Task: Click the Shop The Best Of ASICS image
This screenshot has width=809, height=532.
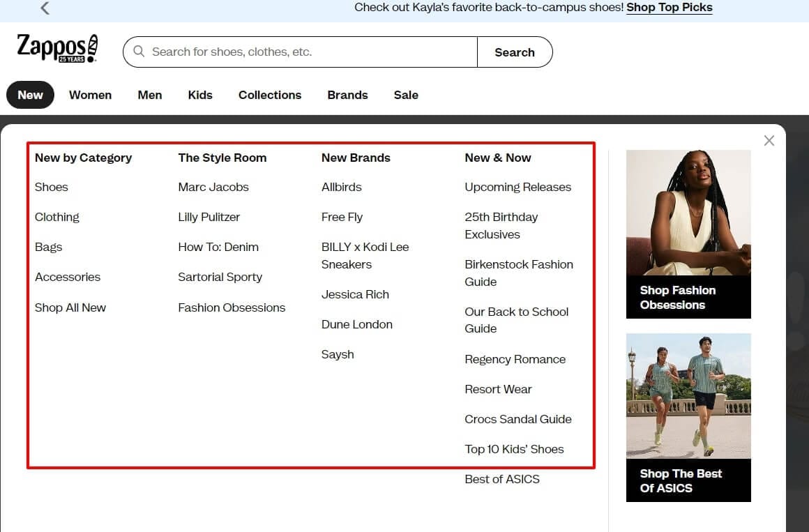Action: click(x=688, y=417)
